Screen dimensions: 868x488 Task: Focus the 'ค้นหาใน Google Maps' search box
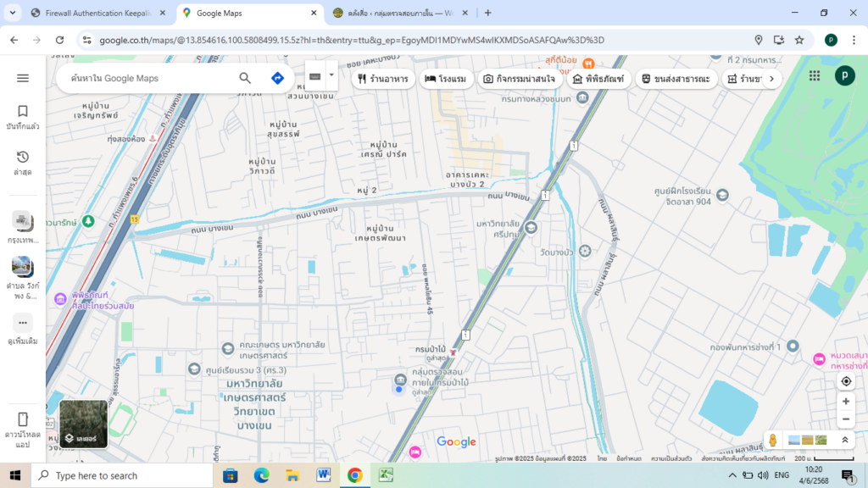[x=149, y=78]
